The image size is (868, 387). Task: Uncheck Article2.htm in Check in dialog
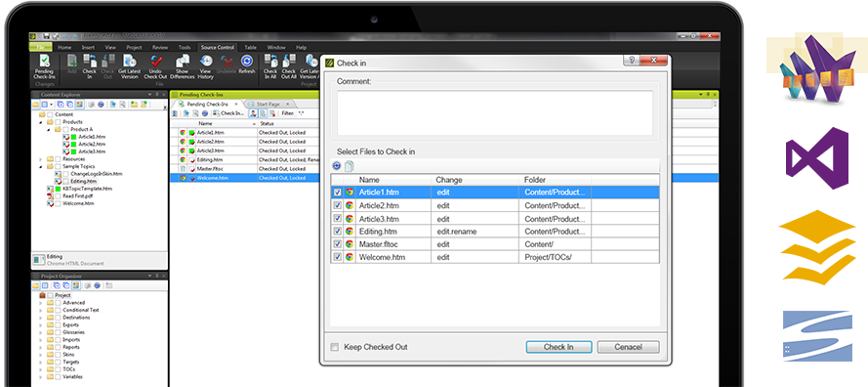point(337,205)
